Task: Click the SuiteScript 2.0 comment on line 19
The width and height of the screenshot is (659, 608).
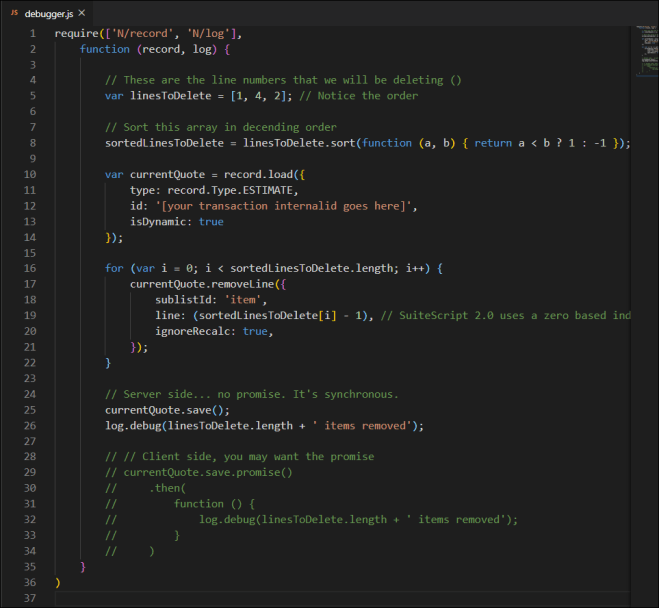Action: [x=505, y=316]
